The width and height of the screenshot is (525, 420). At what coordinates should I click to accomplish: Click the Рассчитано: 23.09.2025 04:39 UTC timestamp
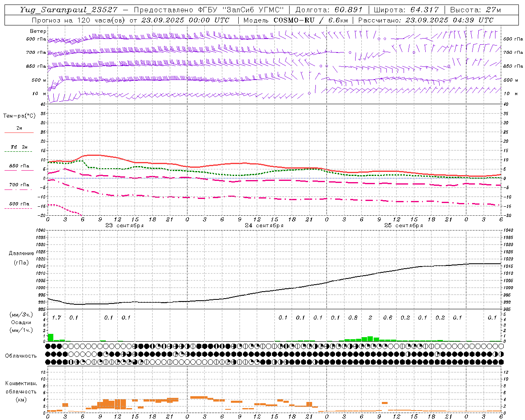click(x=426, y=20)
